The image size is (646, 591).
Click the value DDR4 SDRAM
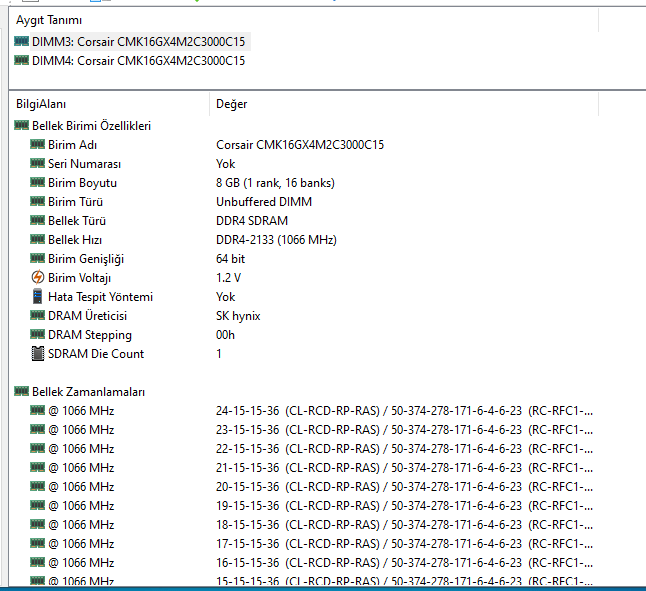click(252, 220)
